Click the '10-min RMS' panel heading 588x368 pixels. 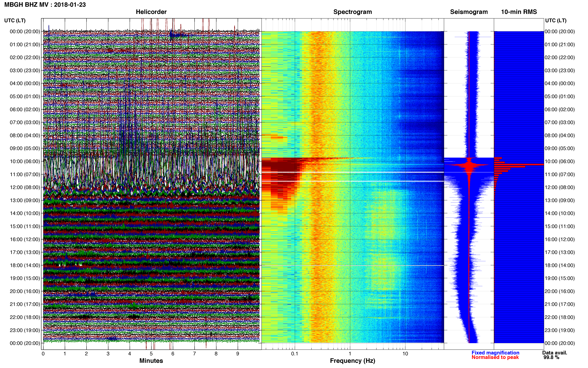(x=519, y=12)
